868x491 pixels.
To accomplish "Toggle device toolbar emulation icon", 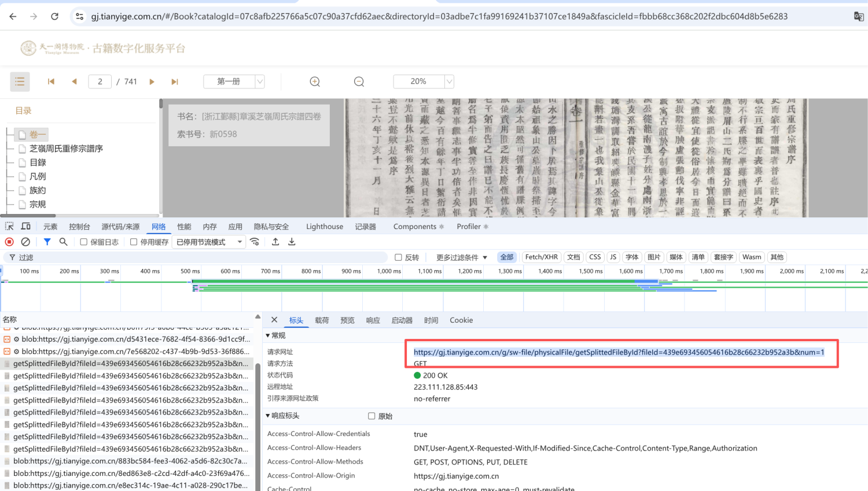I will (x=26, y=226).
